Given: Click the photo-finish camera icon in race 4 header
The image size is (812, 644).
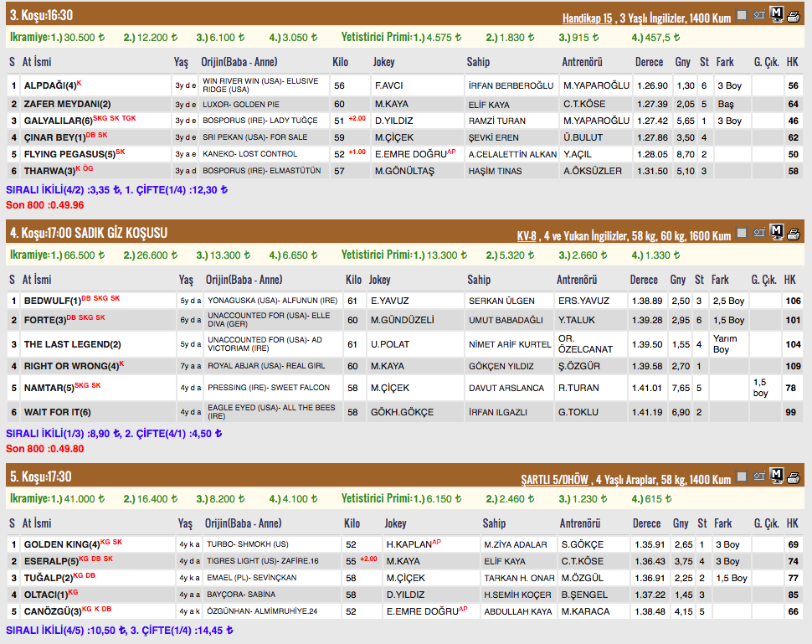Looking at the screenshot, I should pyautogui.click(x=758, y=233).
